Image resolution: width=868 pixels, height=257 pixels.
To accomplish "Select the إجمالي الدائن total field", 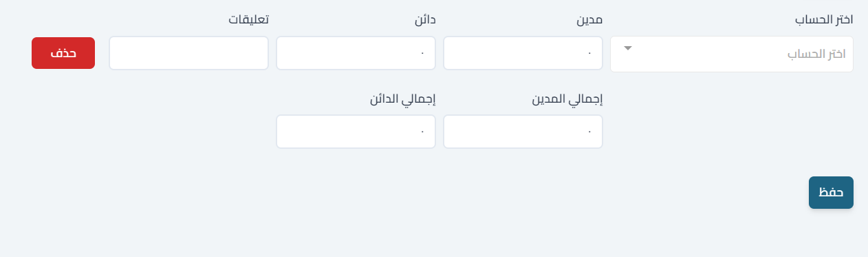I will [x=356, y=132].
